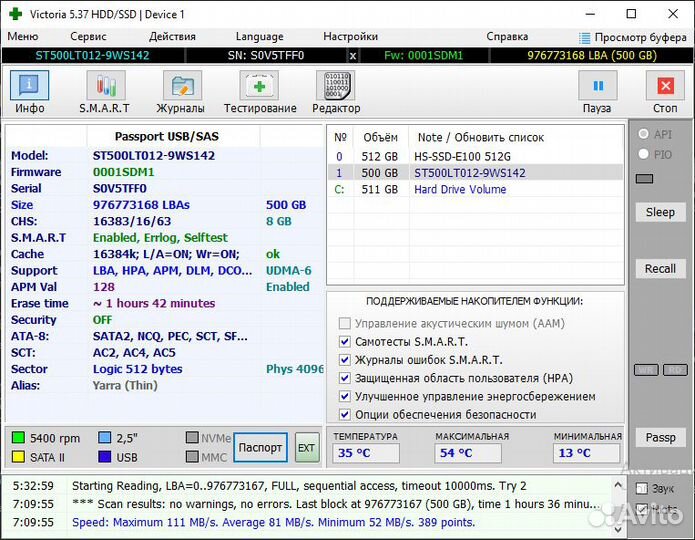Click the Scan results log line
Image resolution: width=695 pixels, height=540 pixels.
[x=336, y=505]
